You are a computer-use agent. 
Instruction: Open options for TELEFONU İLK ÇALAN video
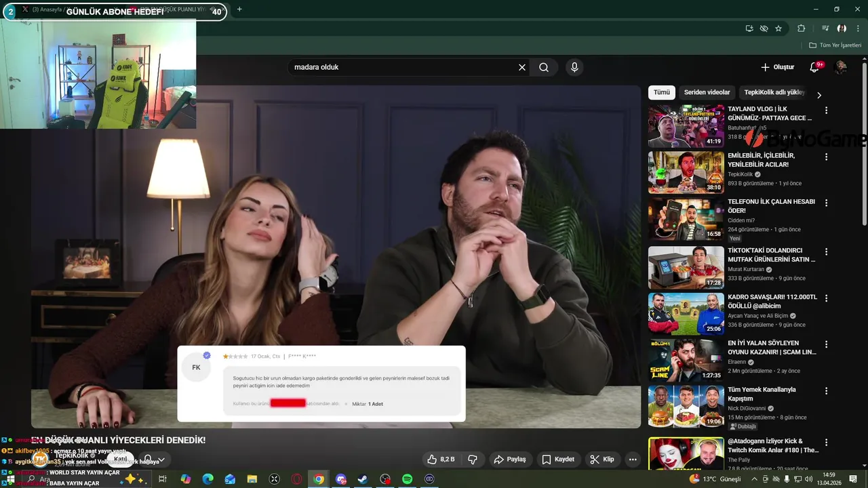[x=826, y=203]
